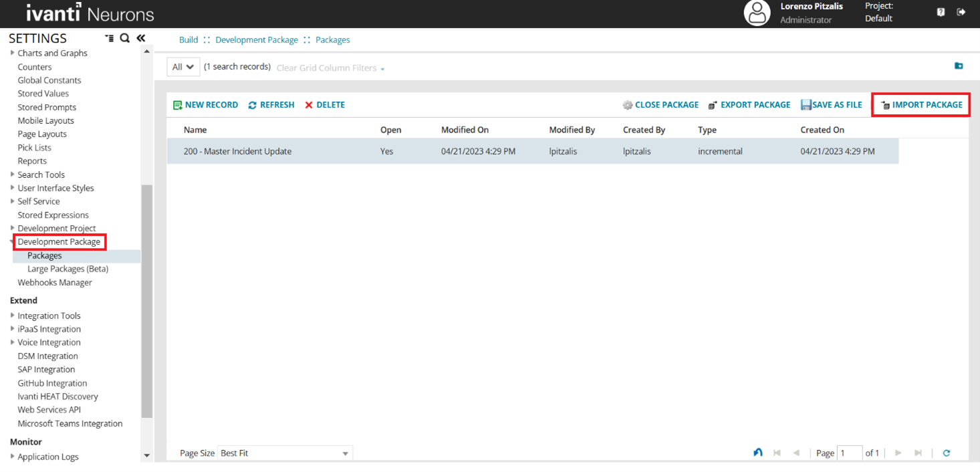The width and height of the screenshot is (980, 472).
Task: Toggle the settings tree view icon
Action: click(110, 38)
